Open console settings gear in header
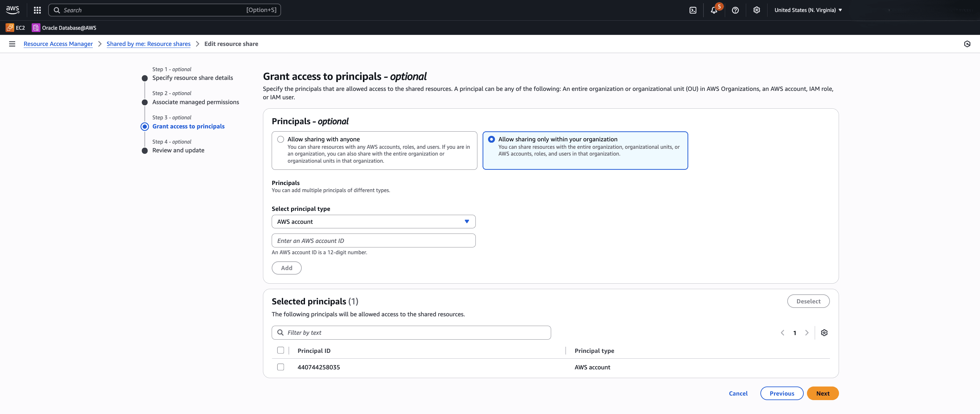Viewport: 980px width, 414px height. pos(756,10)
